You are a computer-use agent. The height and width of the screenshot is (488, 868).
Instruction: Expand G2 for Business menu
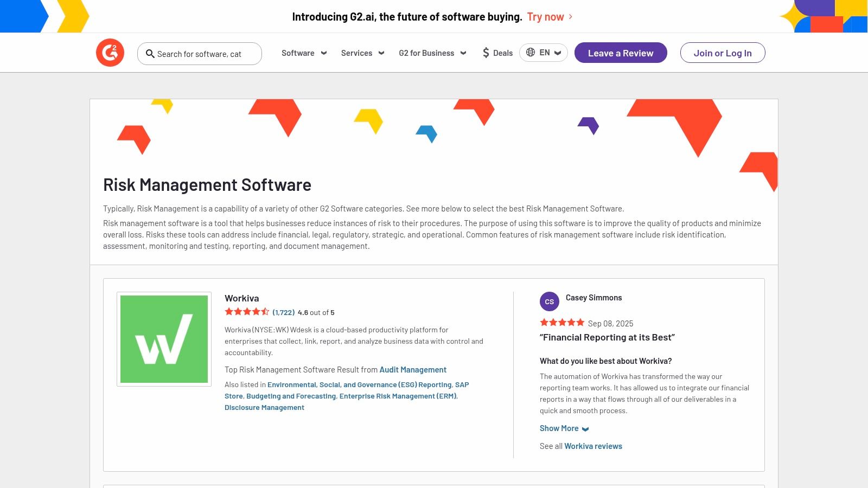pyautogui.click(x=432, y=53)
